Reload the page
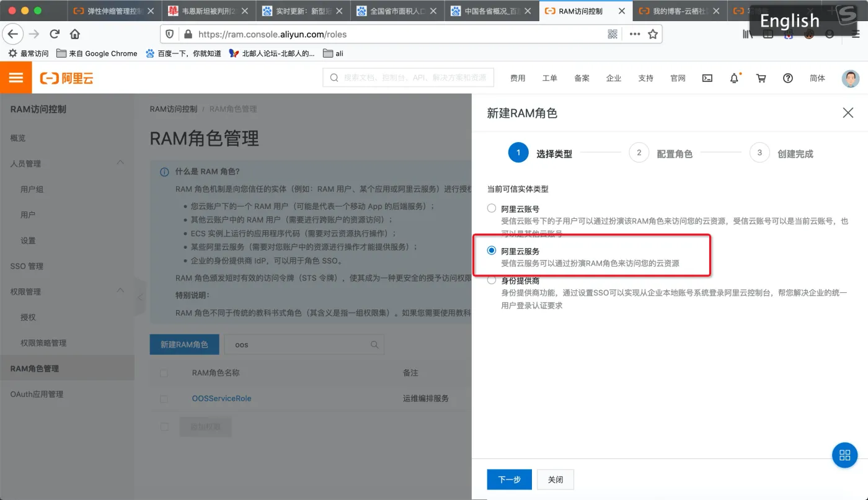 [x=55, y=34]
